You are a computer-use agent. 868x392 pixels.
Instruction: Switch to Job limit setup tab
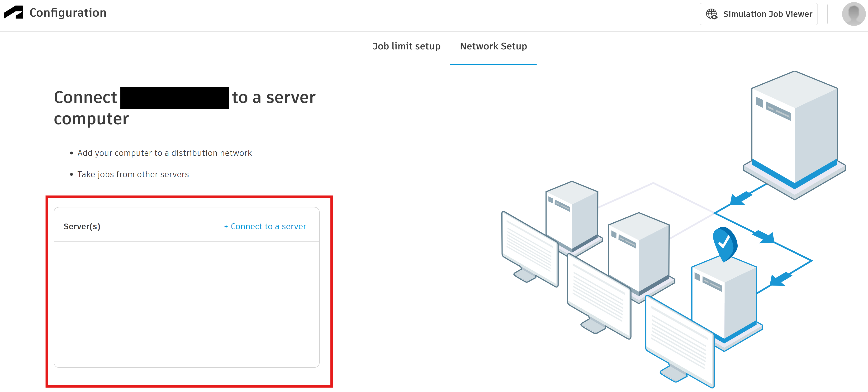pyautogui.click(x=406, y=46)
